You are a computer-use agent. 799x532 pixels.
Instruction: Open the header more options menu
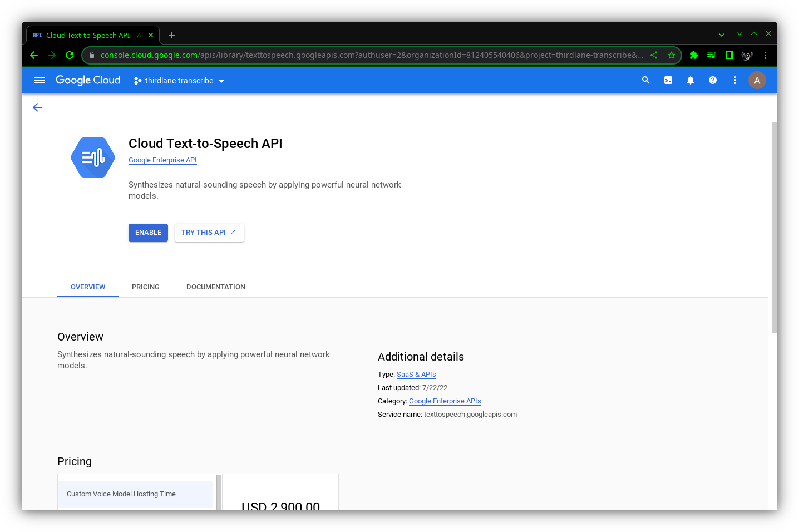(735, 80)
